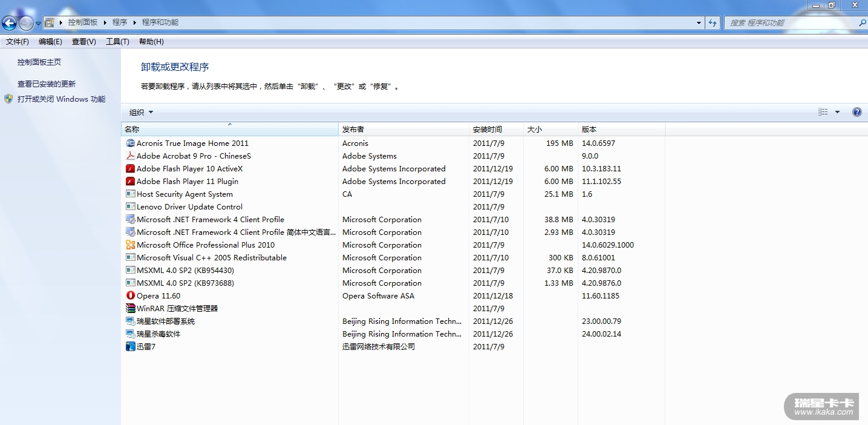Click the CA publisher cell

pos(347,194)
